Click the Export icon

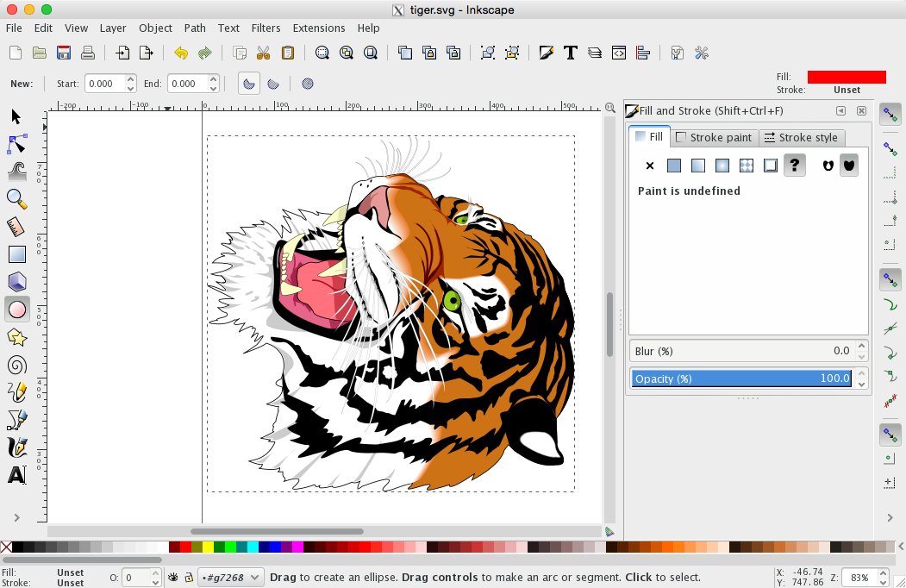[x=147, y=53]
